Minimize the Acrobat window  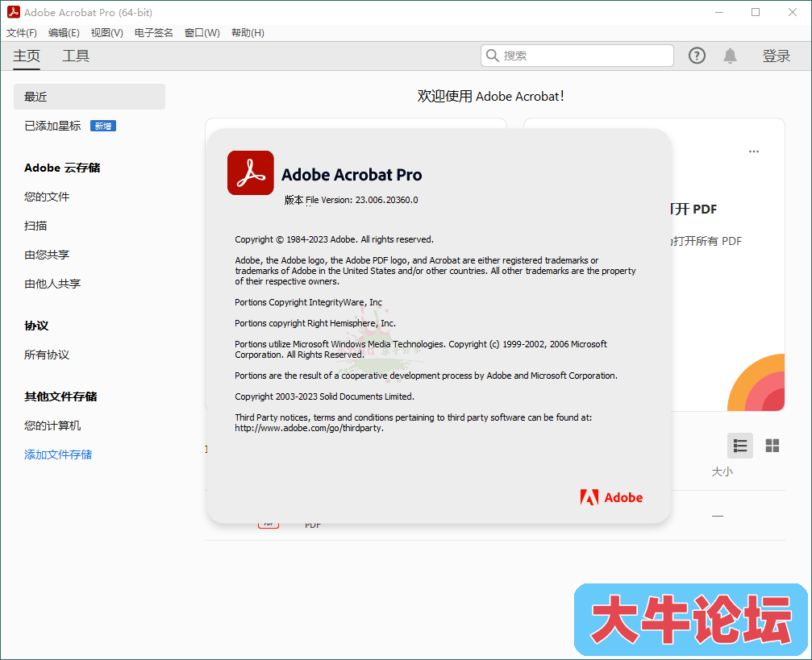718,12
